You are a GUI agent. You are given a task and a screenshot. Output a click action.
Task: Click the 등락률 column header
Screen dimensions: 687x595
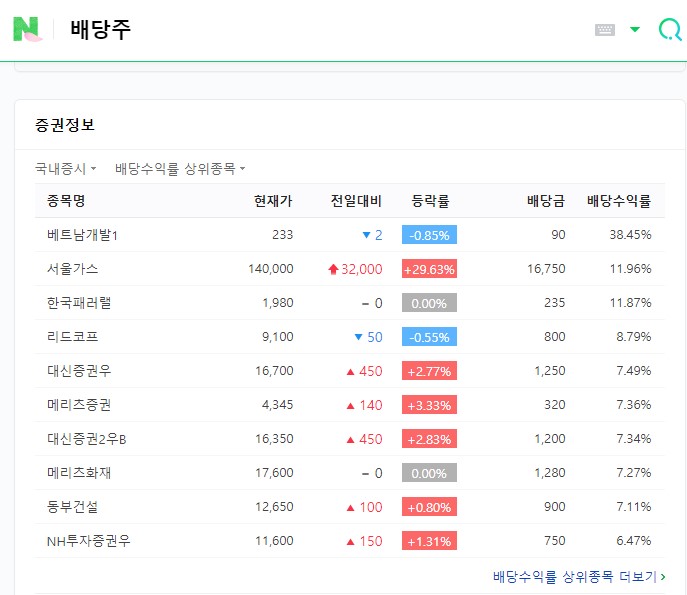click(430, 201)
